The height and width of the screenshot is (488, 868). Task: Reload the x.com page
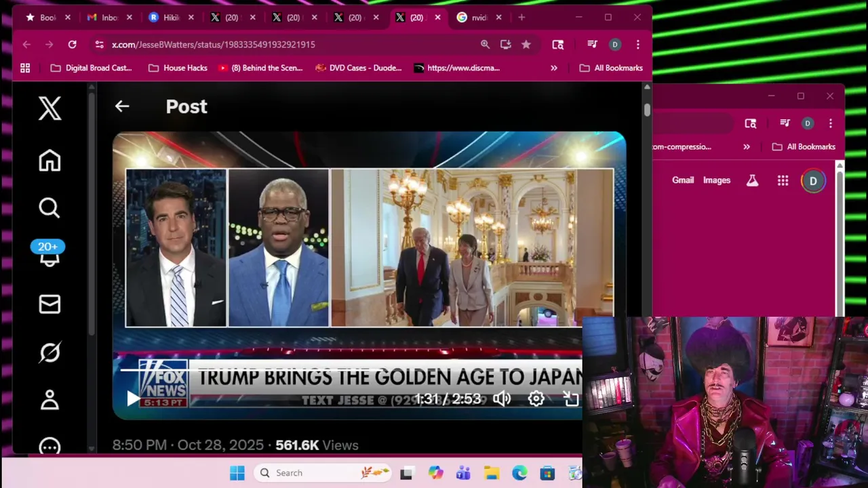click(x=72, y=44)
